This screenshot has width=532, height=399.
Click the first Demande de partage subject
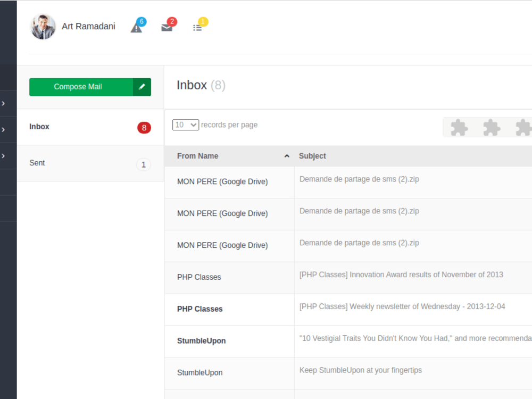click(359, 179)
